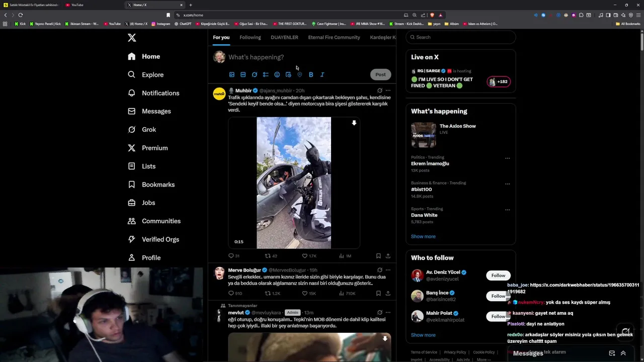Add media image icon in composer

[232, 74]
